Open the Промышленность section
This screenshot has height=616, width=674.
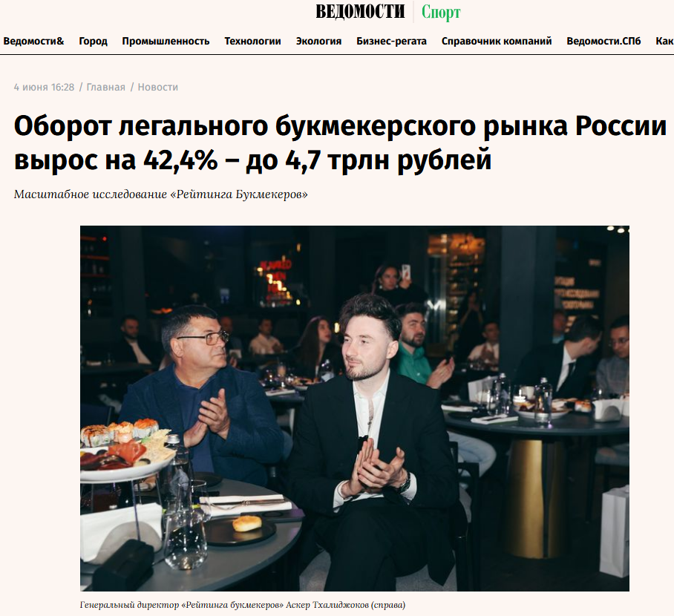click(x=166, y=42)
